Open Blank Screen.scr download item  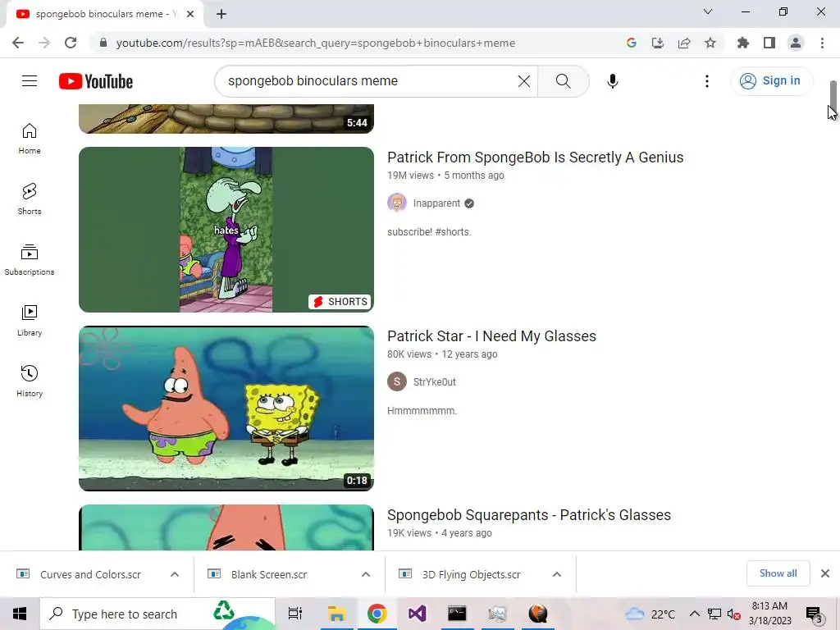[x=269, y=574]
